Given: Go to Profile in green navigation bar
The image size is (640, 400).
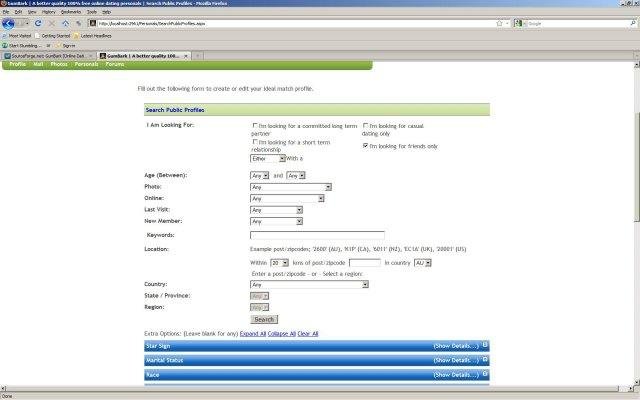Looking at the screenshot, I should pyautogui.click(x=18, y=64).
